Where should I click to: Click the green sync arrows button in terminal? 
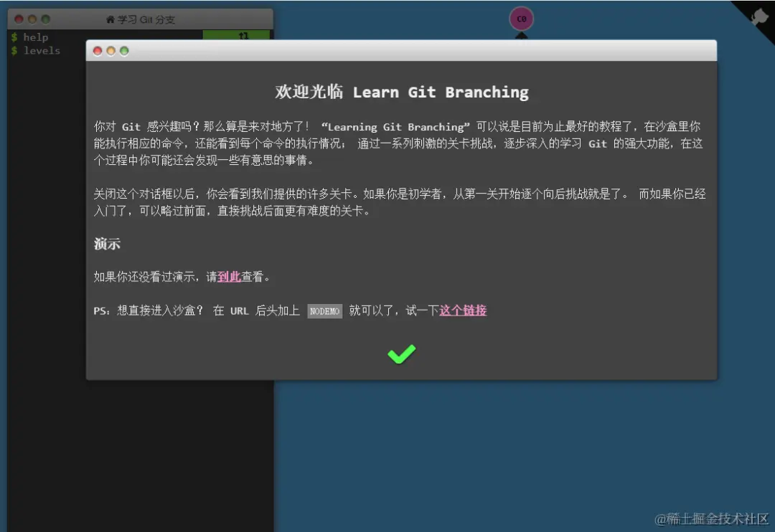tap(244, 34)
